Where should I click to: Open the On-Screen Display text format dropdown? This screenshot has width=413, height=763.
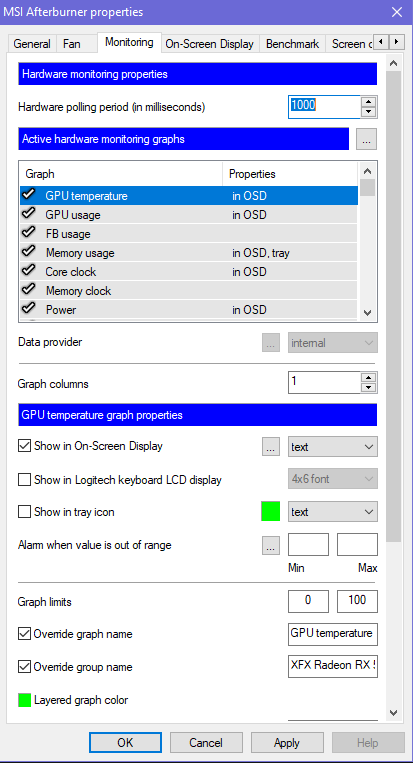pyautogui.click(x=333, y=446)
